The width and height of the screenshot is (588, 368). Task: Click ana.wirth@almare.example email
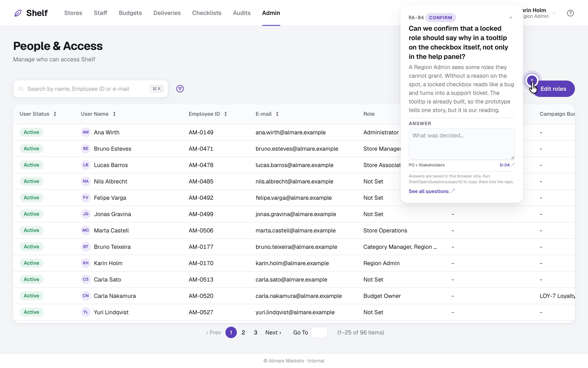[291, 132]
